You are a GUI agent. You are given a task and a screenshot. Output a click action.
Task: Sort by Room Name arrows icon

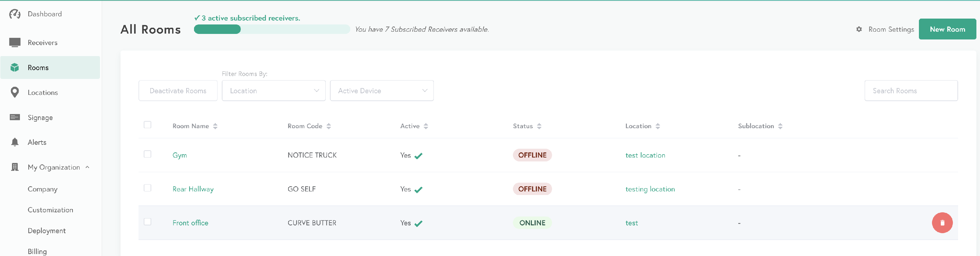(x=215, y=126)
